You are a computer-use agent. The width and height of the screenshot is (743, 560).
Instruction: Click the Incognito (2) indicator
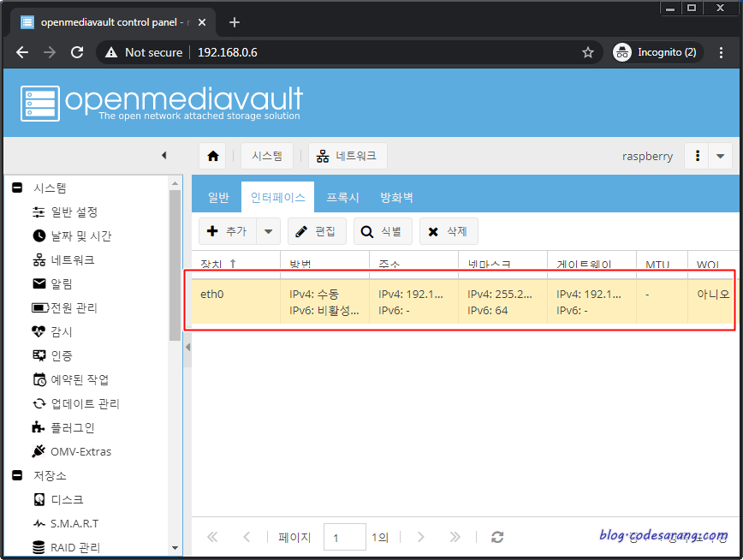[x=657, y=52]
